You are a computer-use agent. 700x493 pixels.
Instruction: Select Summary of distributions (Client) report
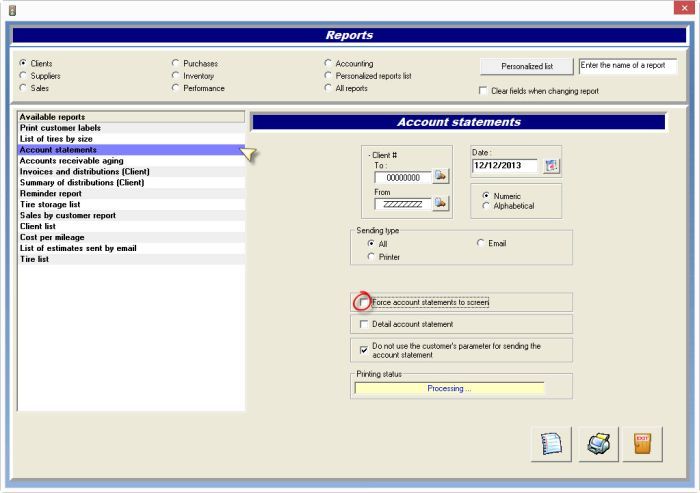click(131, 183)
